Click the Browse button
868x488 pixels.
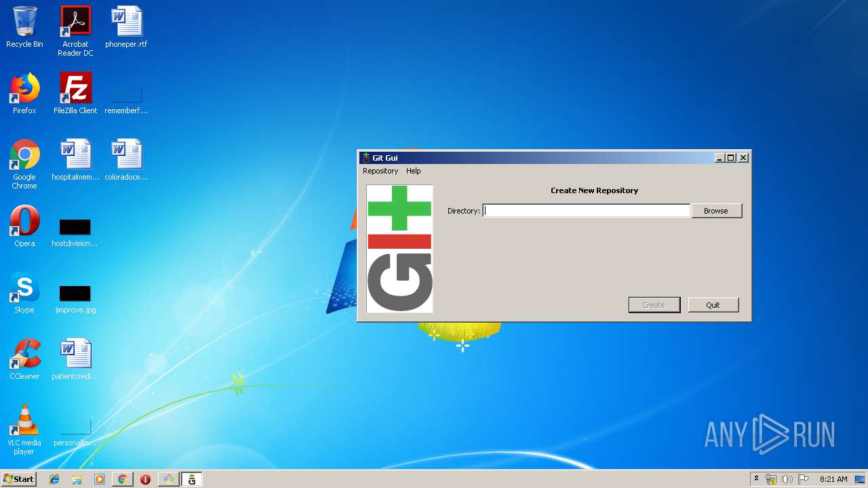click(716, 211)
